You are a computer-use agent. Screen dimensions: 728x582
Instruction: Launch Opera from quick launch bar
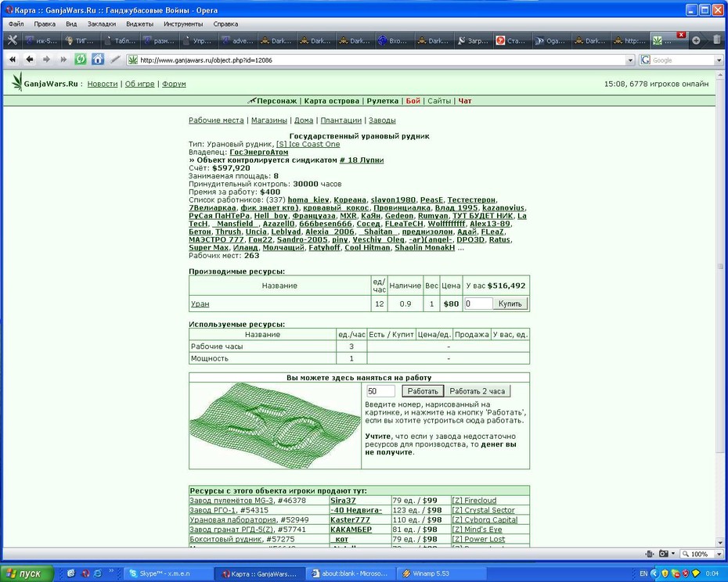(x=85, y=573)
